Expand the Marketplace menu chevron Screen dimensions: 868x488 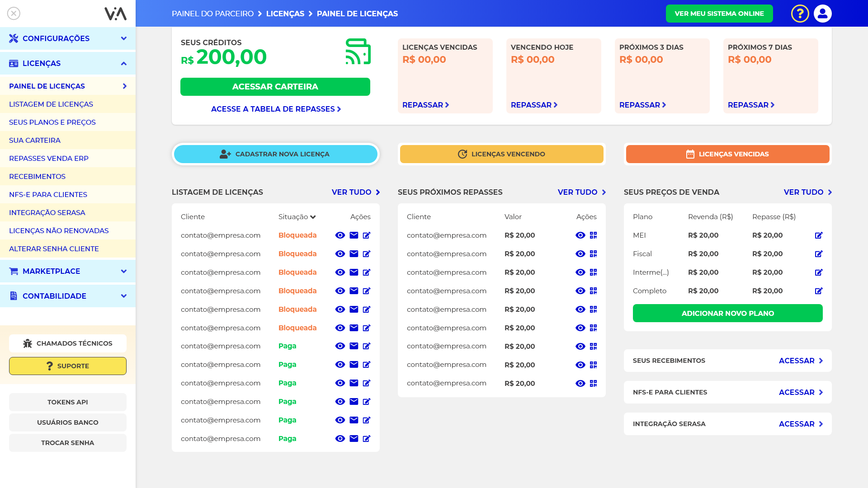[x=124, y=271]
